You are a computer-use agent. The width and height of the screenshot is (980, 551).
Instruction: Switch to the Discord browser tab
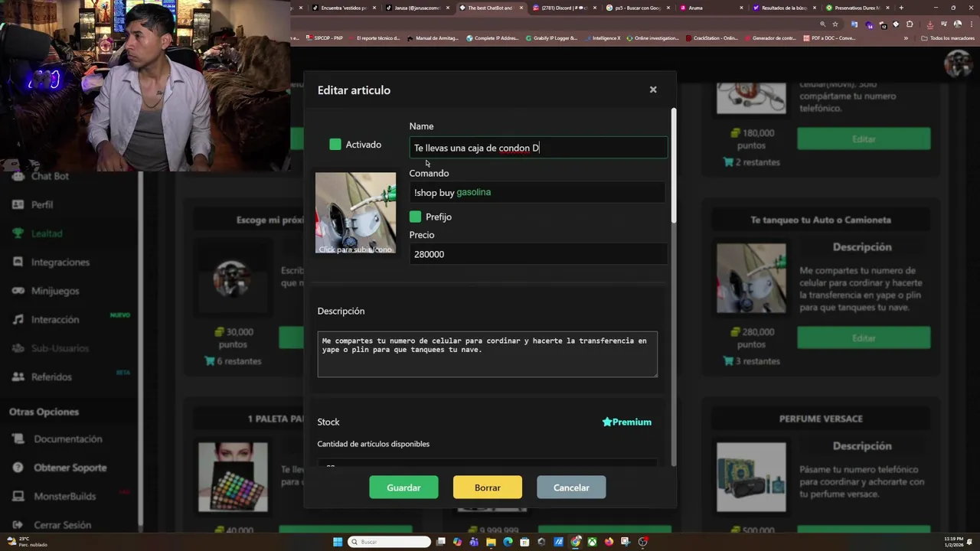[x=563, y=8]
